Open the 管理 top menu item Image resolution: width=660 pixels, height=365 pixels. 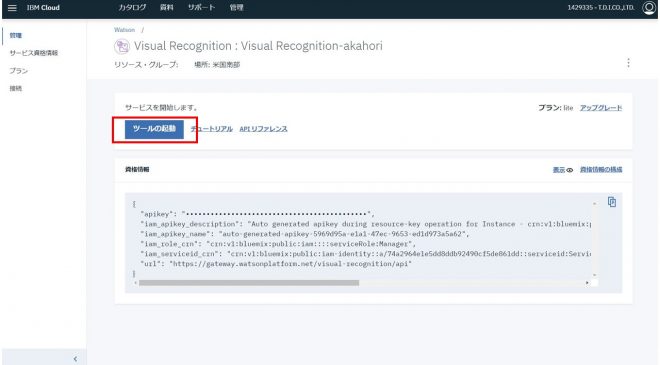(x=237, y=8)
